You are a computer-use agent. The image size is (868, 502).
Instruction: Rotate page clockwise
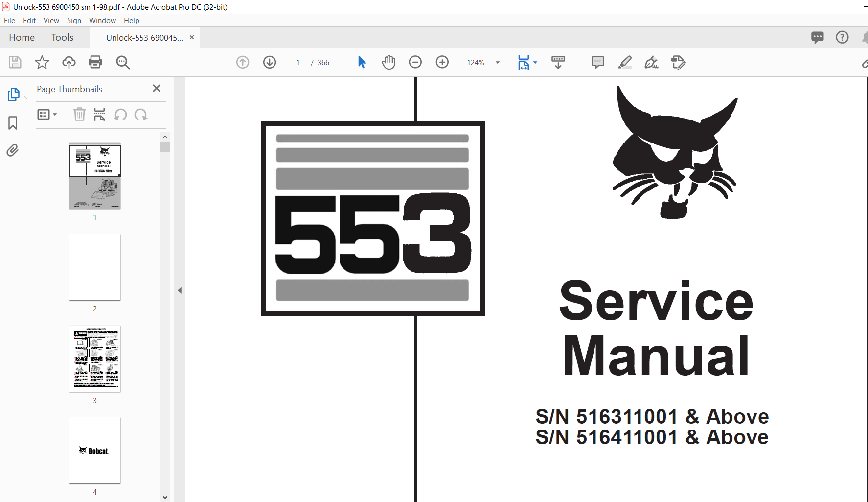point(141,114)
